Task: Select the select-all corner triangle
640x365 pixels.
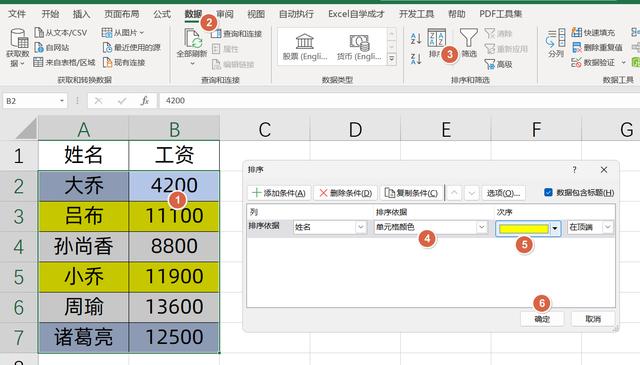Action: 27,130
